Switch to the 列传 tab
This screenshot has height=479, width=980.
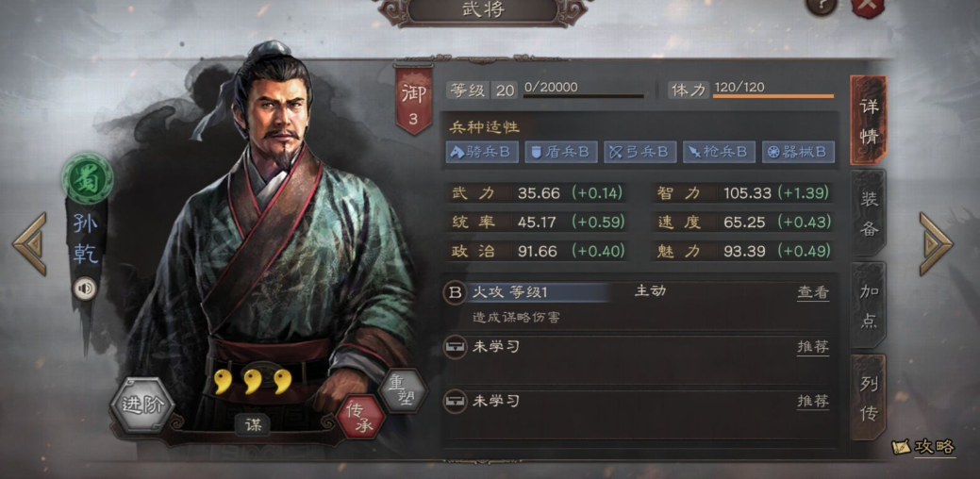coord(869,398)
